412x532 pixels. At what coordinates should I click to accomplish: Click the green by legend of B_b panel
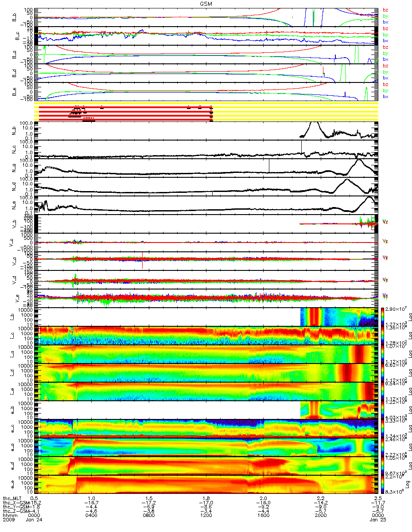point(385,16)
